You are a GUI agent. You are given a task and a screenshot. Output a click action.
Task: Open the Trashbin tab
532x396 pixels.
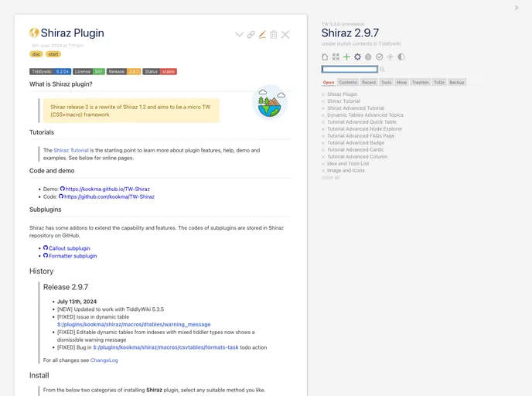[x=421, y=83]
